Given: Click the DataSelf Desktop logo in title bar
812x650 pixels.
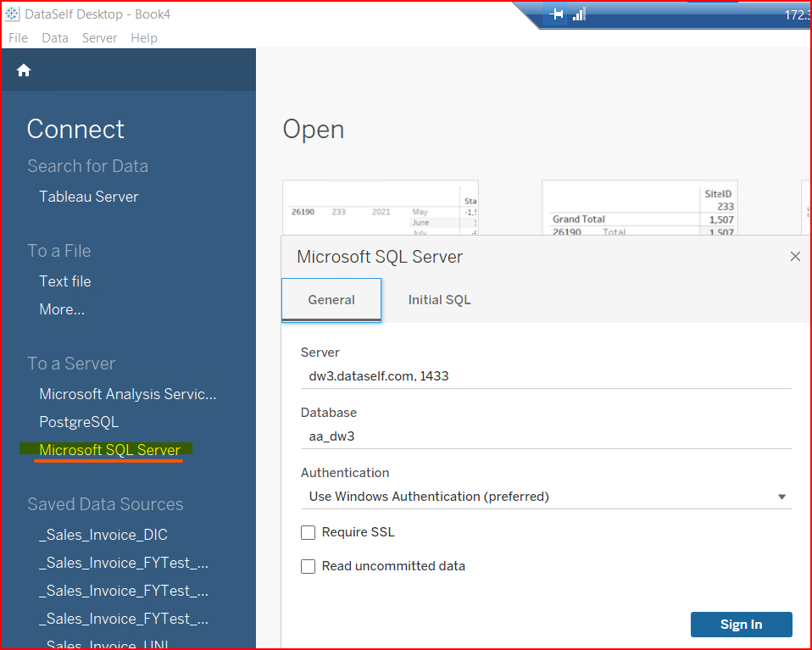Looking at the screenshot, I should point(13,14).
